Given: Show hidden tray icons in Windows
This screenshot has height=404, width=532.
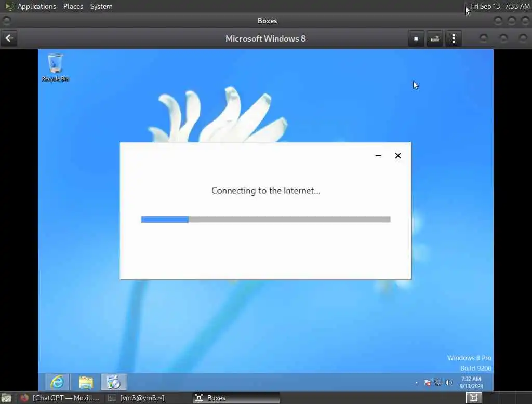Looking at the screenshot, I should coord(417,383).
